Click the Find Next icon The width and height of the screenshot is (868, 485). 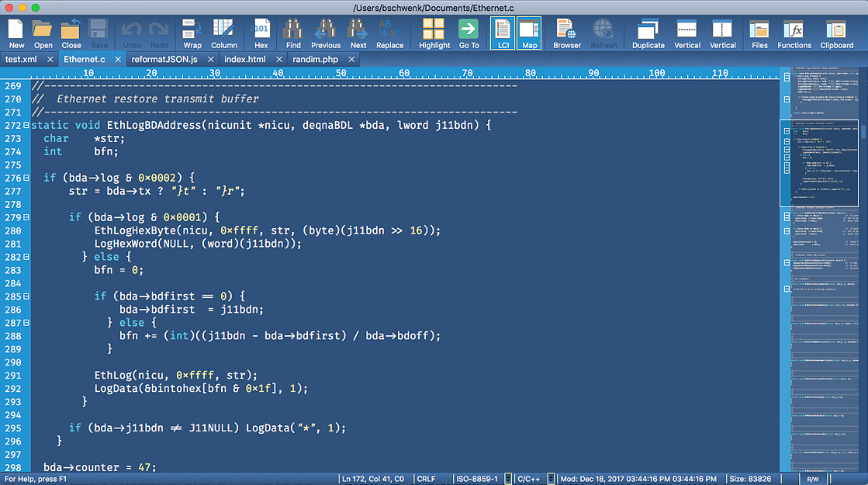pos(358,33)
